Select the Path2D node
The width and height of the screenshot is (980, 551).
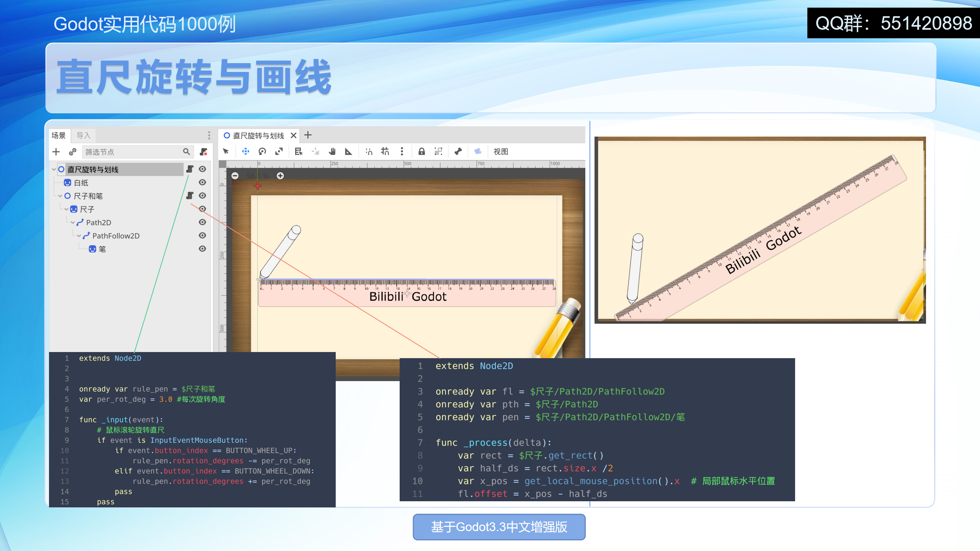pyautogui.click(x=99, y=222)
